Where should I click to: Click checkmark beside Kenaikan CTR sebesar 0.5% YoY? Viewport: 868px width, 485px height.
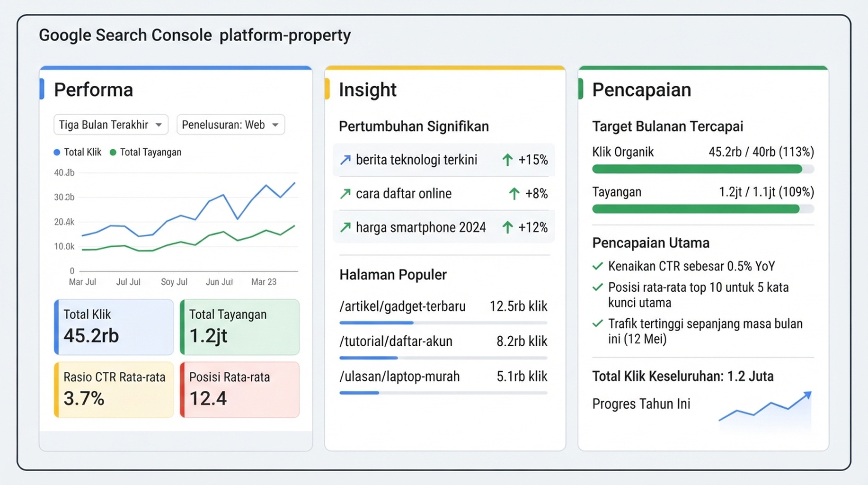[x=598, y=266]
